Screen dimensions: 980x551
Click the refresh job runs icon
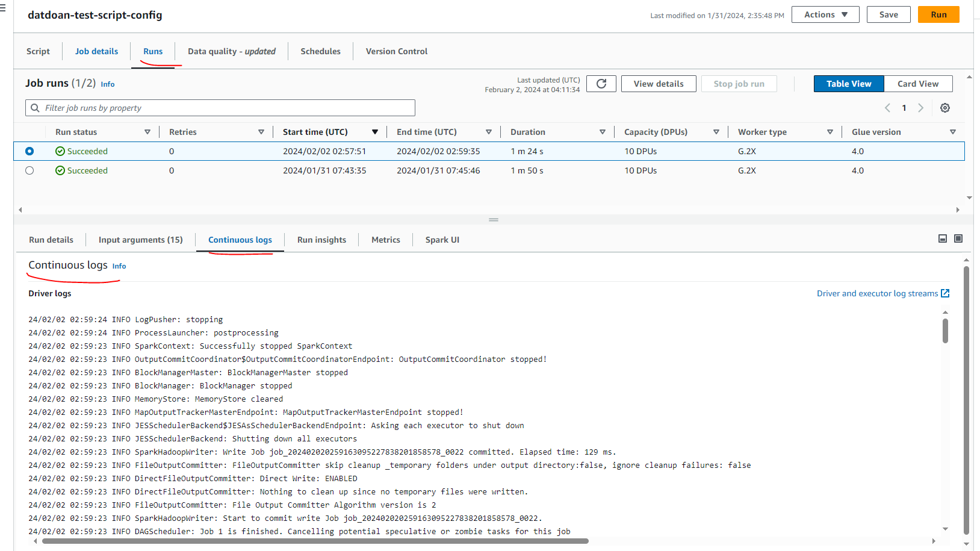tap(601, 84)
